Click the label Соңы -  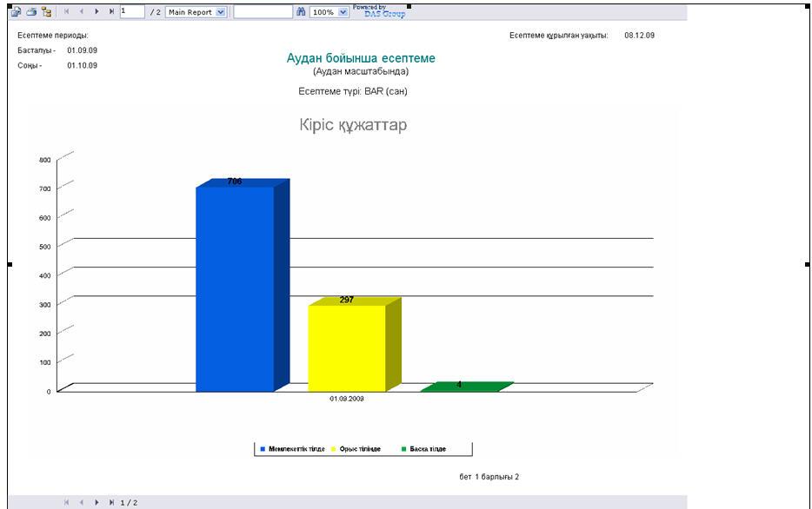coord(30,65)
